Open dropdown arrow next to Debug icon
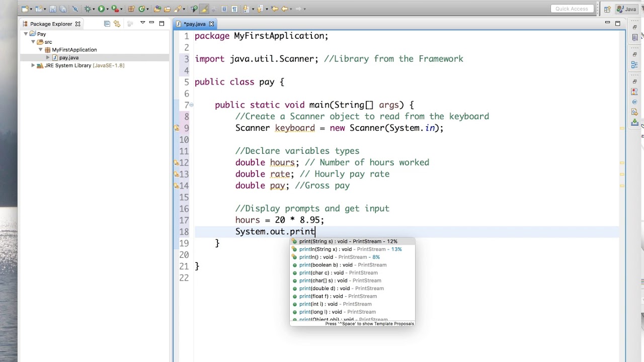This screenshot has width=644, height=362. (x=94, y=9)
